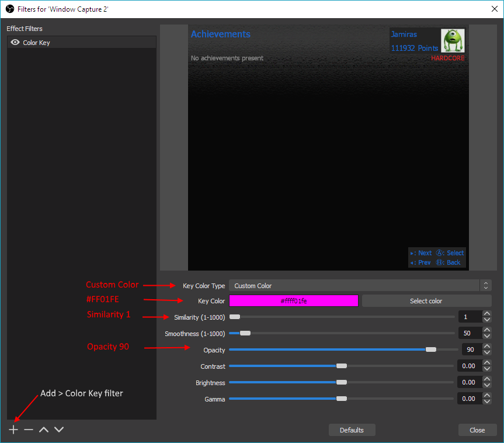504x443 pixels.
Task: Move filter down with down arrow icon
Action: pyautogui.click(x=58, y=429)
